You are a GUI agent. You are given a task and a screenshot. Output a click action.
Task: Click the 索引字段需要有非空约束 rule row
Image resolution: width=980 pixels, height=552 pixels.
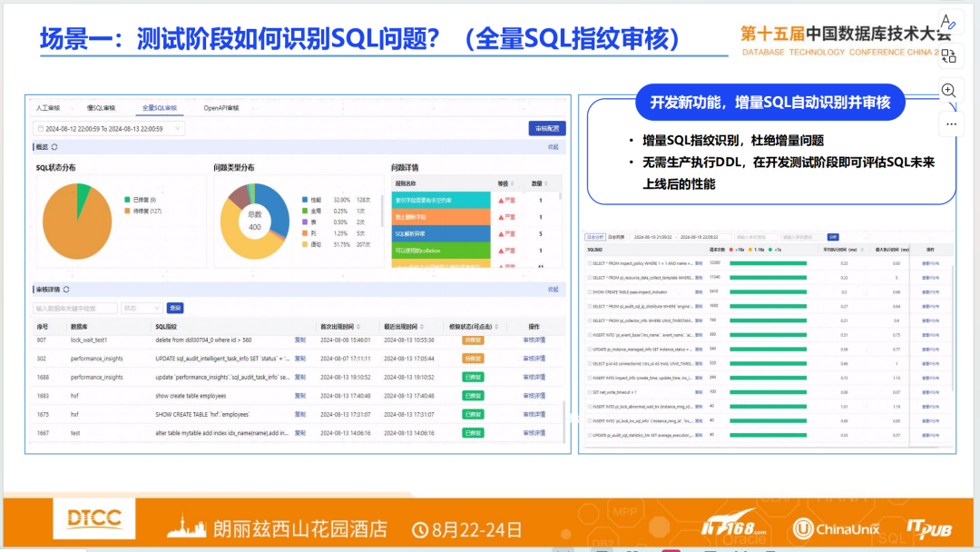[441, 200]
